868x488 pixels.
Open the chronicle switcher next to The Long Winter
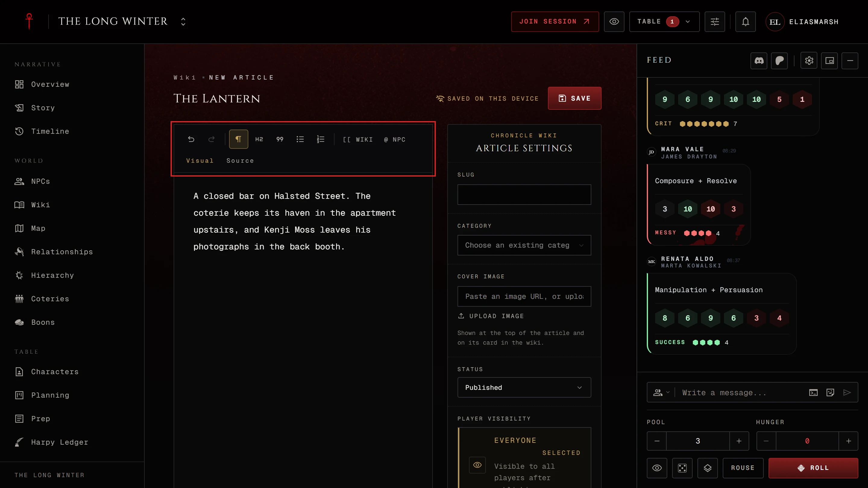[183, 22]
